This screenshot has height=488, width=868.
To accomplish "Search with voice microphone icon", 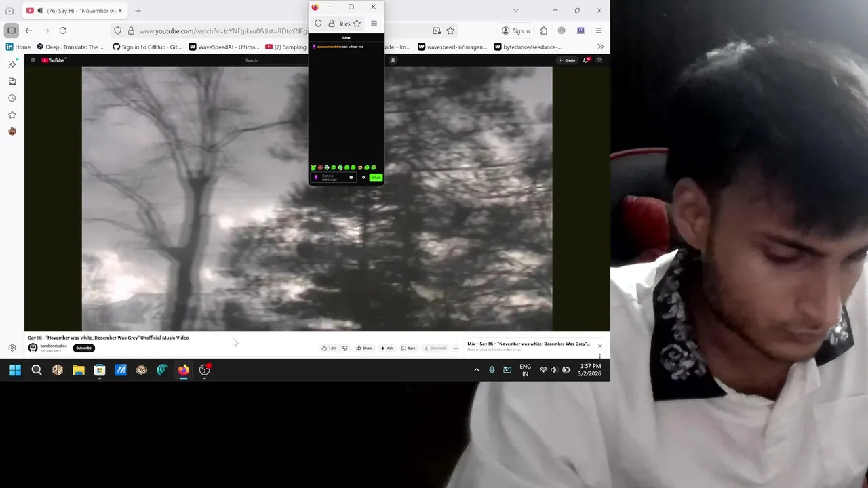I will pyautogui.click(x=393, y=60).
